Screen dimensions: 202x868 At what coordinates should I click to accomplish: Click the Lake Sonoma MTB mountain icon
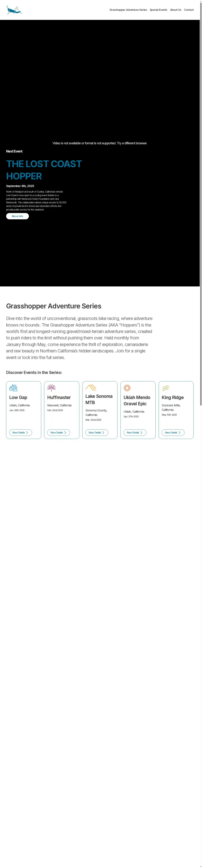(x=91, y=388)
